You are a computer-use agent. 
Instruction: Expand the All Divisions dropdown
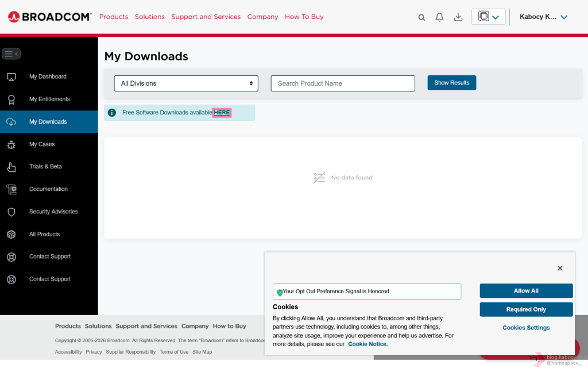(186, 83)
